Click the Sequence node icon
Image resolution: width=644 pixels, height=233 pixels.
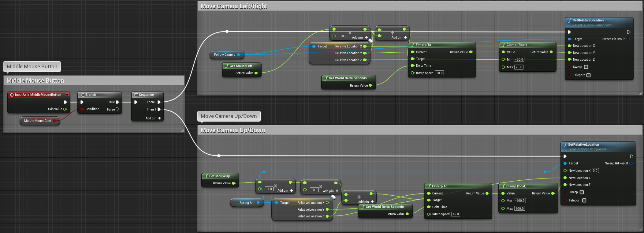(x=136, y=95)
